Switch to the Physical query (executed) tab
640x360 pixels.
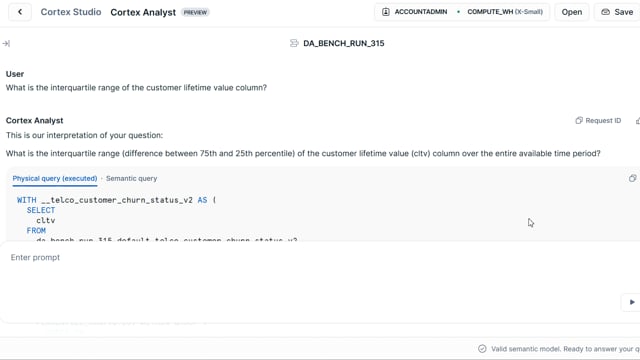click(55, 178)
